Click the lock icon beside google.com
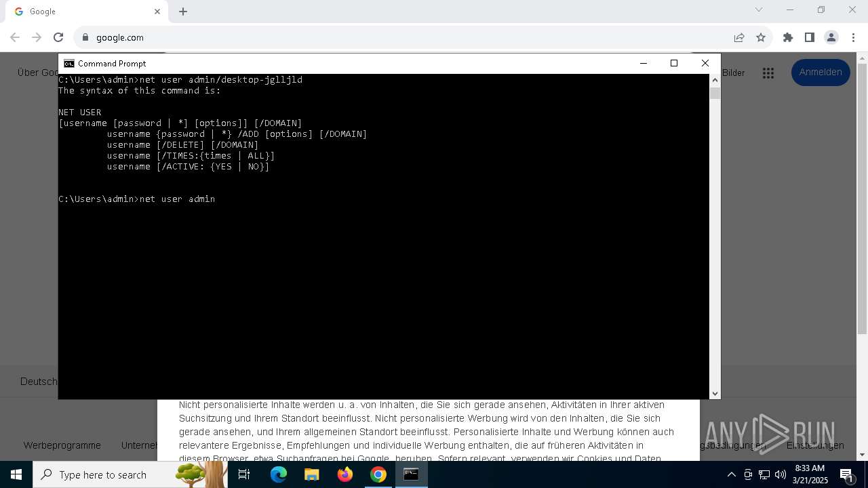This screenshot has width=868, height=488. 85,37
